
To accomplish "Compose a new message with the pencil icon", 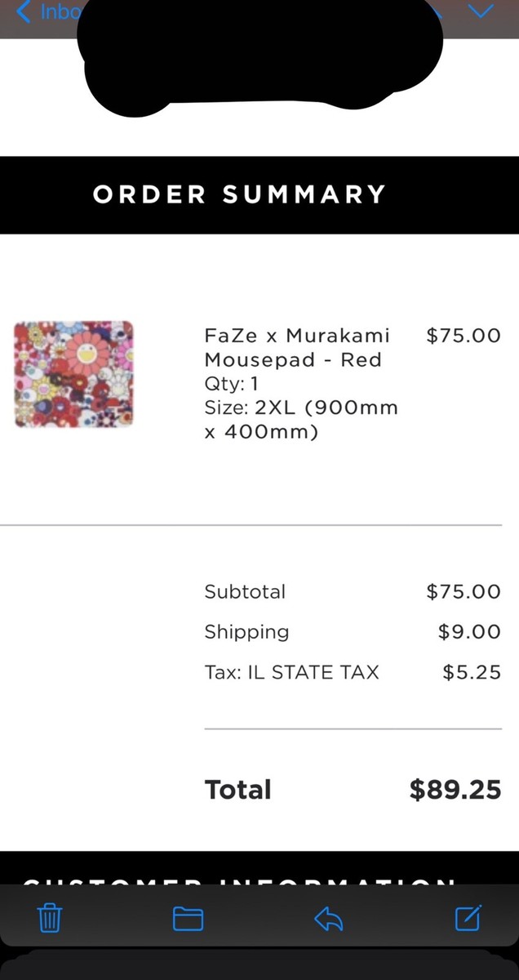I will [x=468, y=918].
